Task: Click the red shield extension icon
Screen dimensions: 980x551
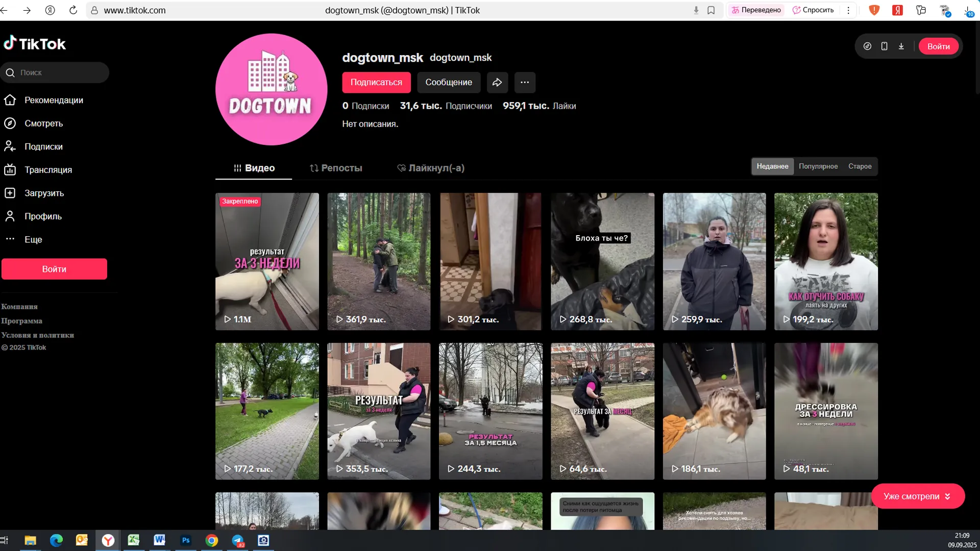Action: (874, 10)
